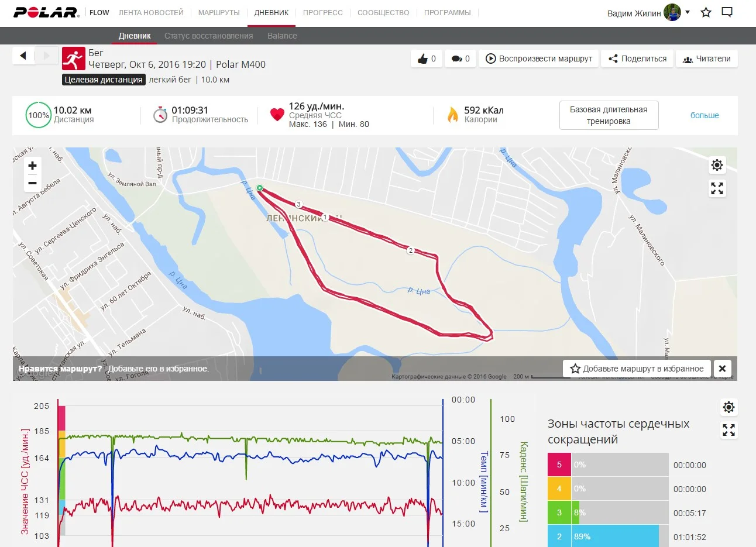Select heart rate zone 4 swatch
The image size is (756, 547).
559,488
